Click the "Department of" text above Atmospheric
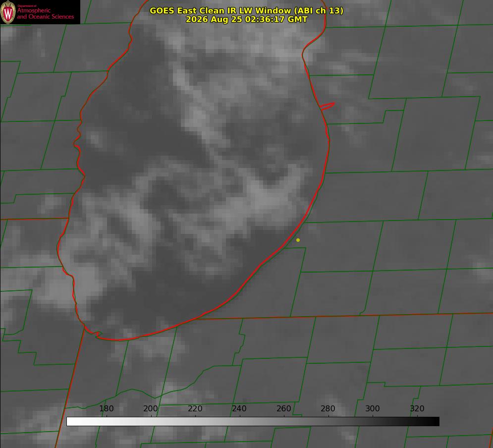The image size is (493, 448). click(x=27, y=6)
